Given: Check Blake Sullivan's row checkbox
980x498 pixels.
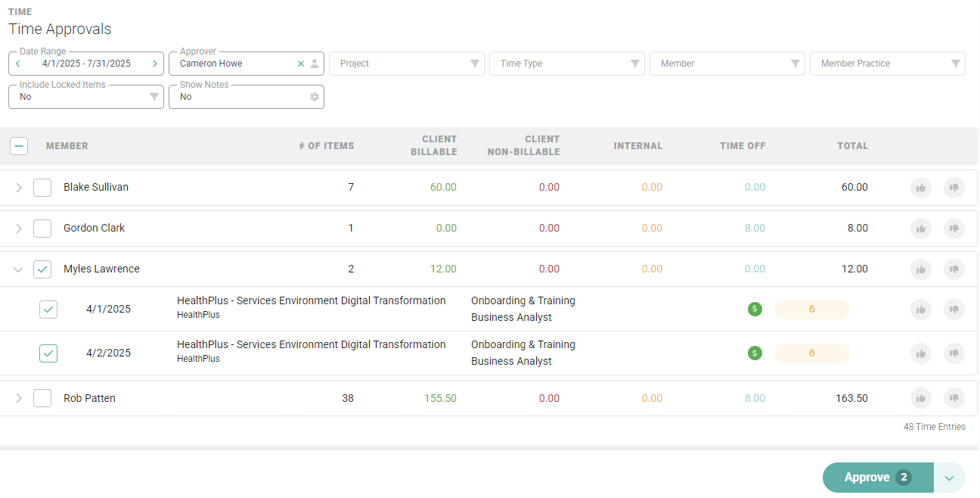Looking at the screenshot, I should pyautogui.click(x=42, y=188).
